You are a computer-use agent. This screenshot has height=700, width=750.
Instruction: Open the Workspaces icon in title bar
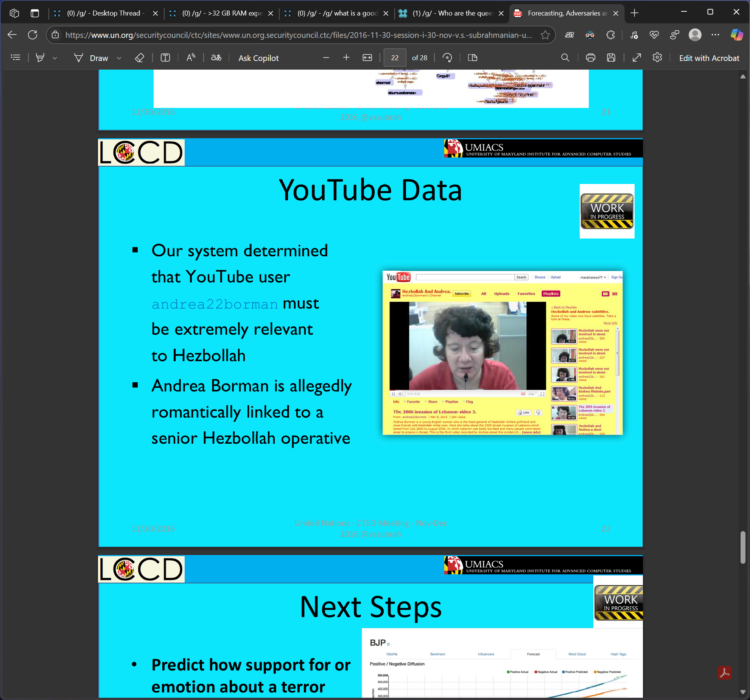click(x=14, y=13)
